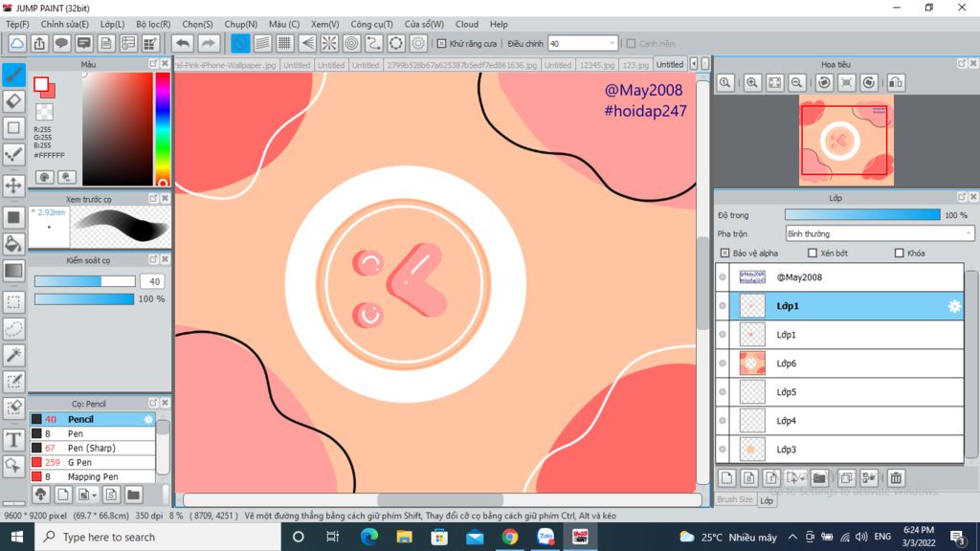This screenshot has height=551, width=980.
Task: Switch to the Brush Size bottom tab
Action: pos(735,499)
